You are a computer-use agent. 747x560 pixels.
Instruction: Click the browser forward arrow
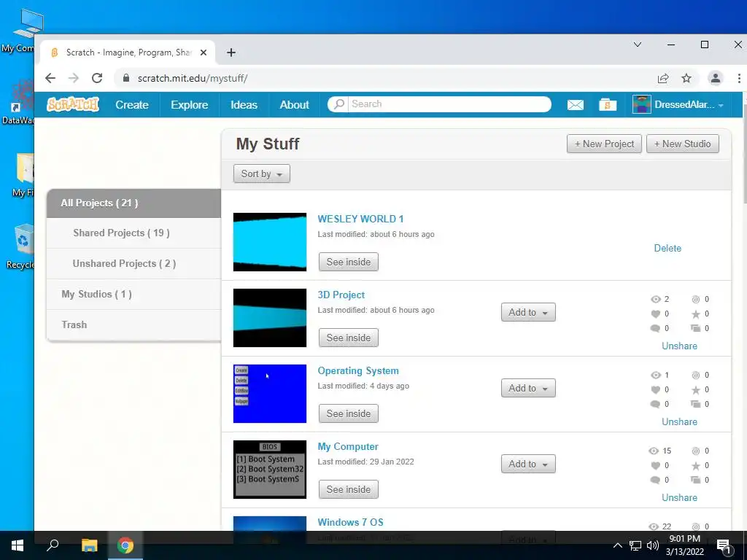(74, 78)
